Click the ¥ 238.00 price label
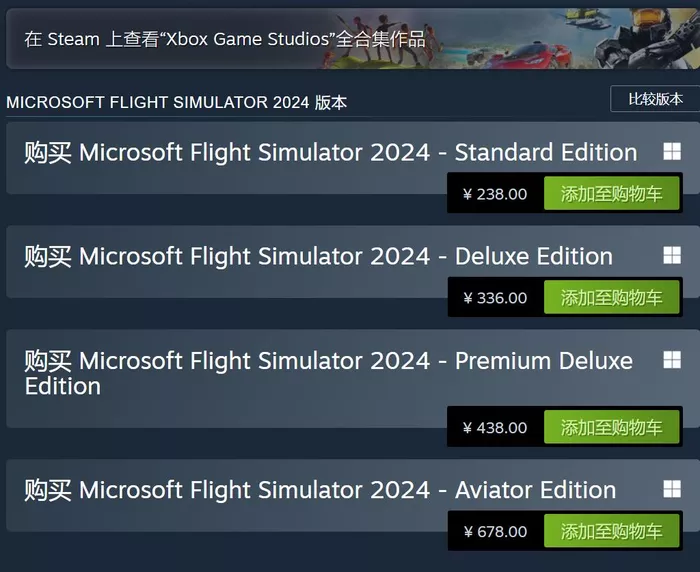The image size is (700, 572). click(495, 194)
